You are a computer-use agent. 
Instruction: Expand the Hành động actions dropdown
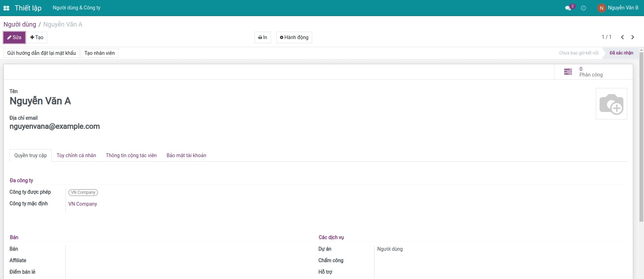click(x=294, y=37)
